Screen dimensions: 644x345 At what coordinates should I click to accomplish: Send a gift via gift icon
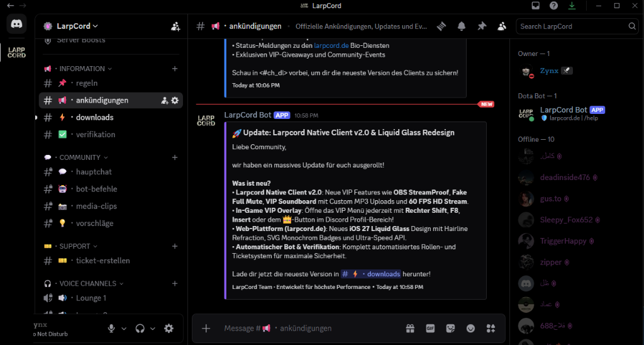410,328
